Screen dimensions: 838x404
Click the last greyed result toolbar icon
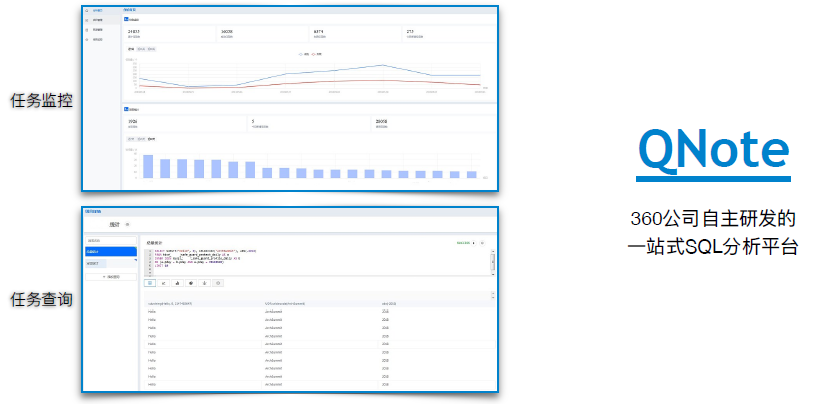tap(218, 283)
